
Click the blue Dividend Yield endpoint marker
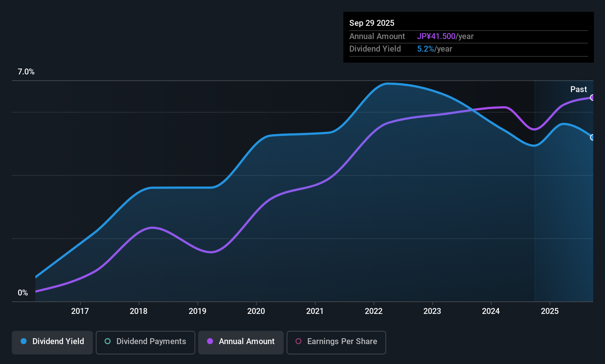[x=592, y=137]
